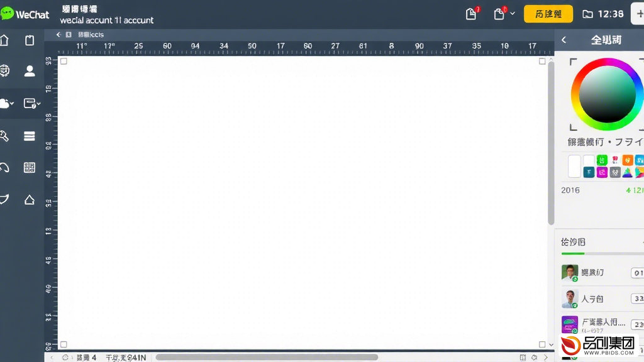Screen dimensions: 644x362
Task: Expand the dropdown chevron next to bag icon
Action: click(513, 14)
